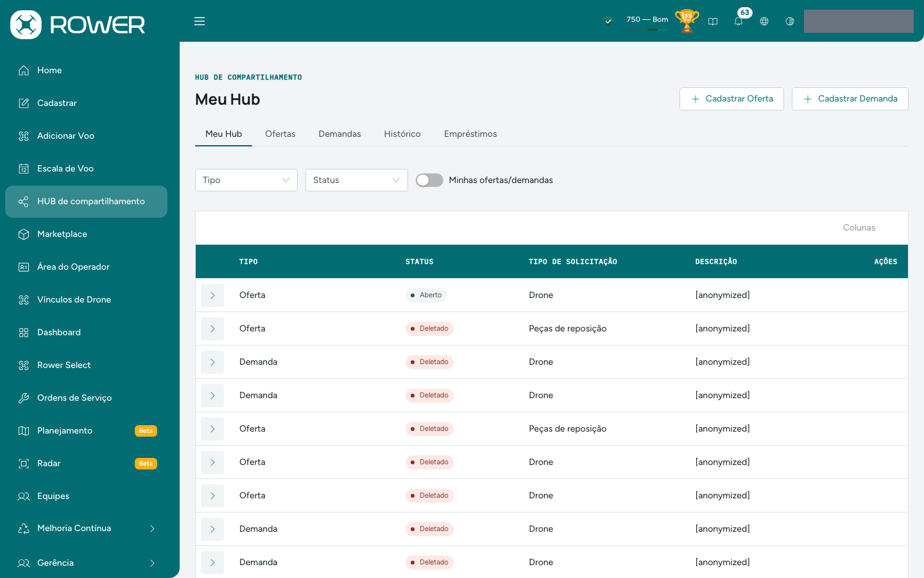The width and height of the screenshot is (924, 578).
Task: Click the Home house icon
Action: tap(24, 70)
